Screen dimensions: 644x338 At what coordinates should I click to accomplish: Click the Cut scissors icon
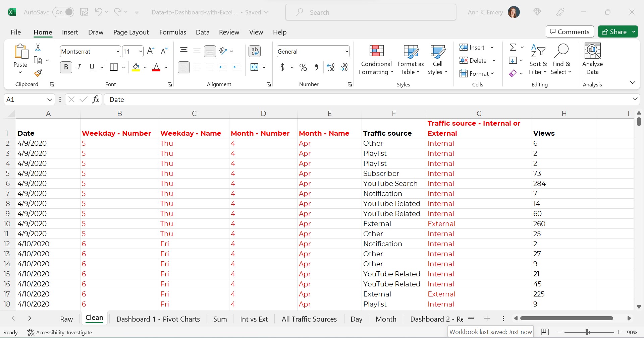coord(38,48)
